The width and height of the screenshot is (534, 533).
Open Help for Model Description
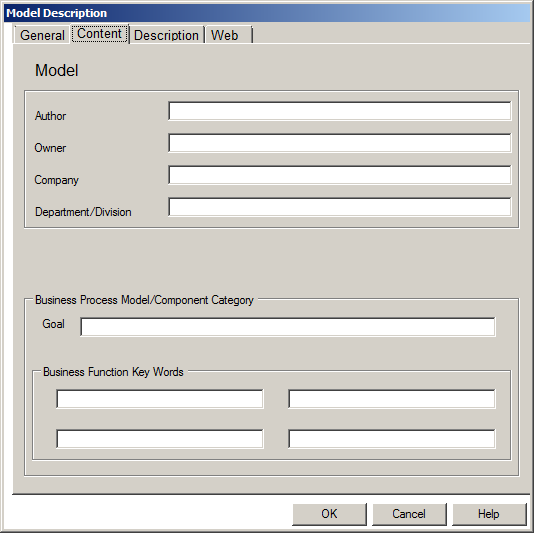(x=489, y=514)
